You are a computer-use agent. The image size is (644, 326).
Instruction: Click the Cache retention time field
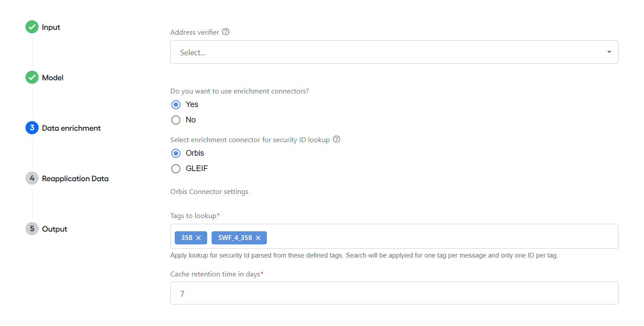(x=394, y=293)
